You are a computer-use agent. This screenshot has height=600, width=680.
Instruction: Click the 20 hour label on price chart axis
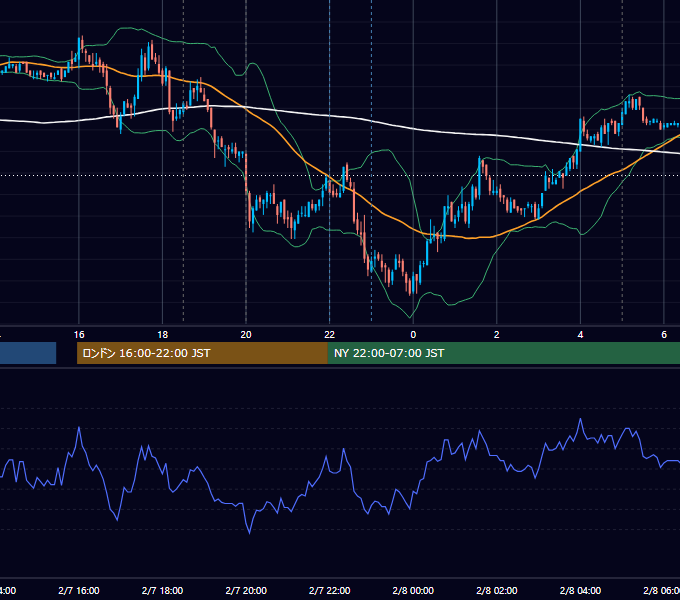246,335
